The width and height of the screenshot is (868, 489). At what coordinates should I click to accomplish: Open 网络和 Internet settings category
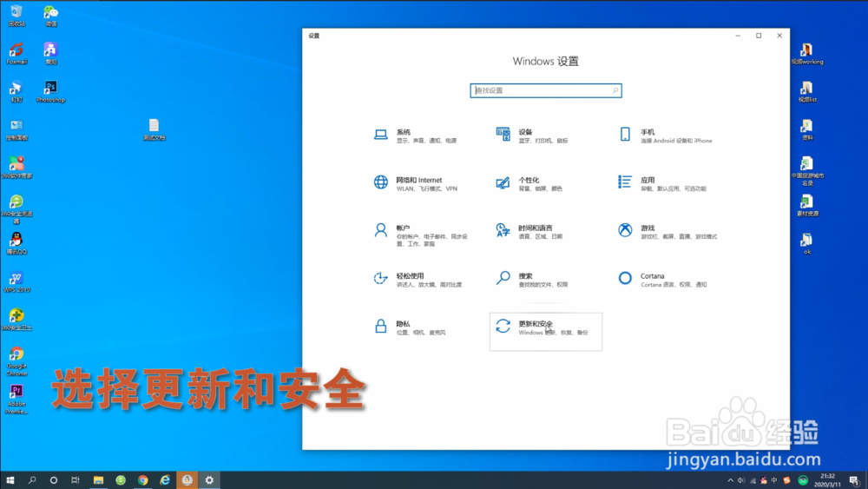pos(417,183)
